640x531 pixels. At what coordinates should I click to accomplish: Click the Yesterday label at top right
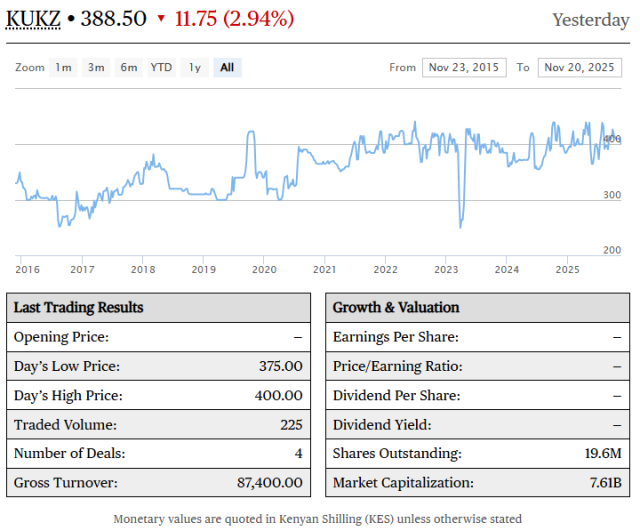(591, 20)
